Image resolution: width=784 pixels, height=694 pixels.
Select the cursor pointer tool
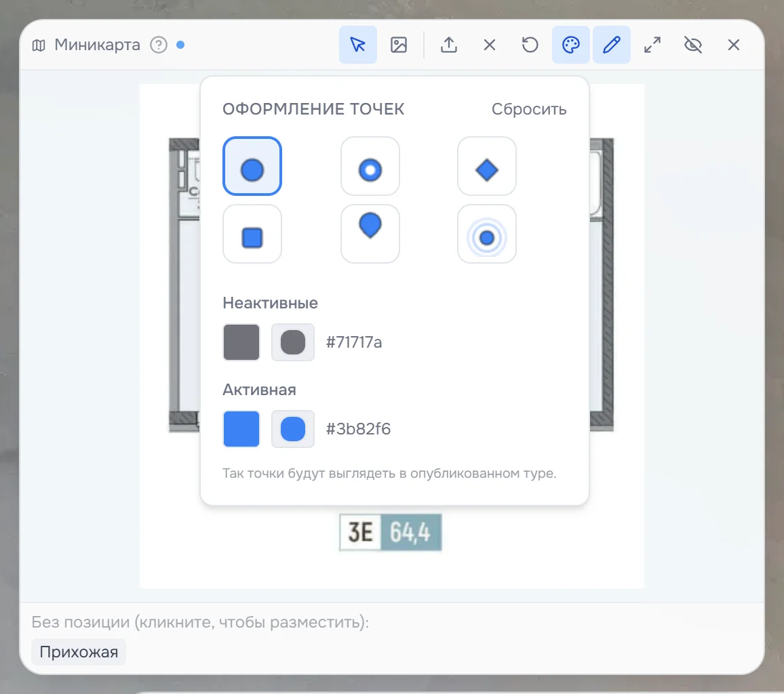point(358,45)
